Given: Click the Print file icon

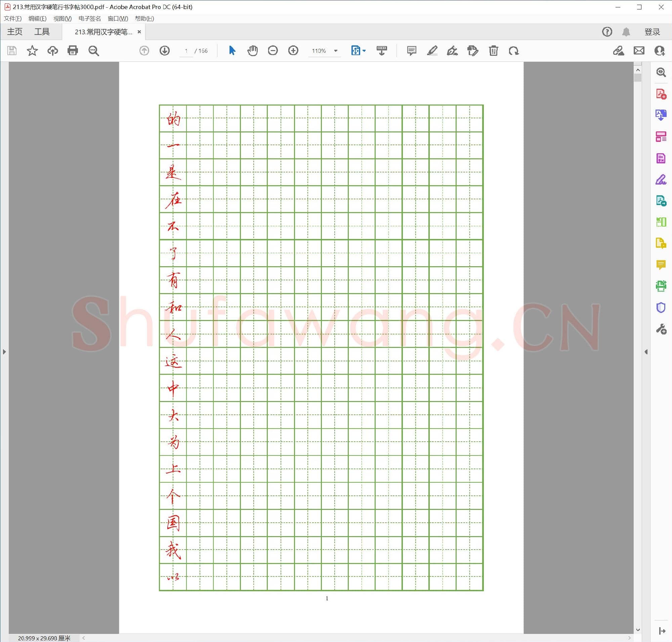Looking at the screenshot, I should point(73,51).
